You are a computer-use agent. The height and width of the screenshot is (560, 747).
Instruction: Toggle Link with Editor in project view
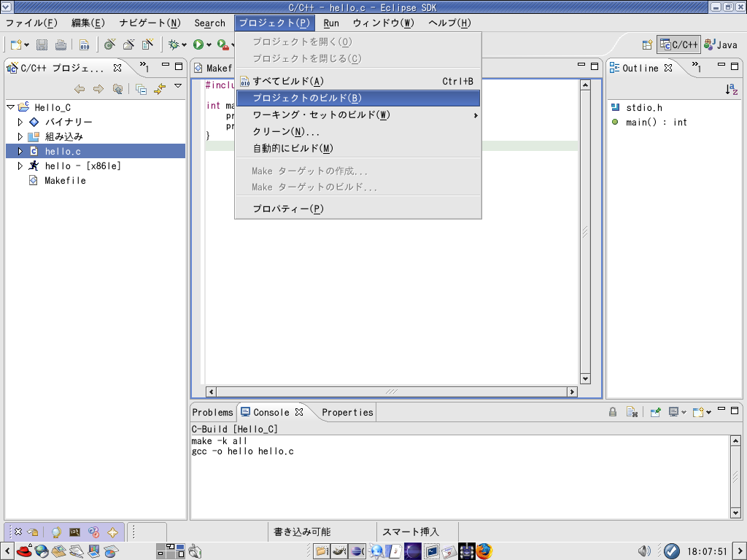[x=160, y=89]
